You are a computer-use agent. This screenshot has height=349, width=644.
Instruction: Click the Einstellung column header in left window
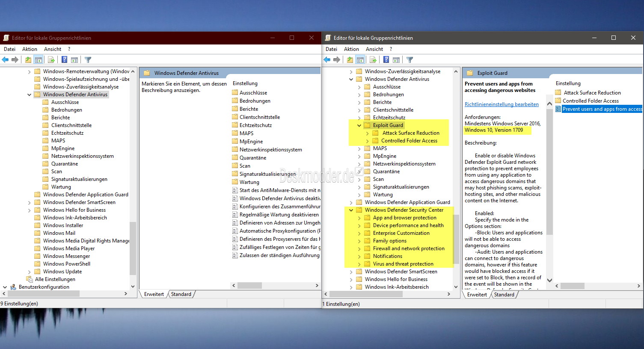coord(245,83)
